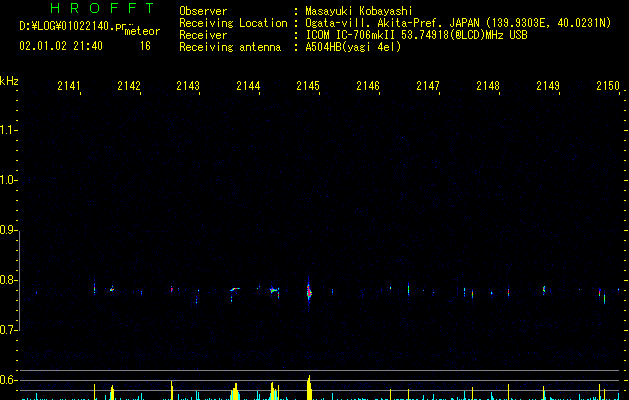This screenshot has width=629, height=400.
Task: Click the 2148 time axis label
Action: coord(488,85)
